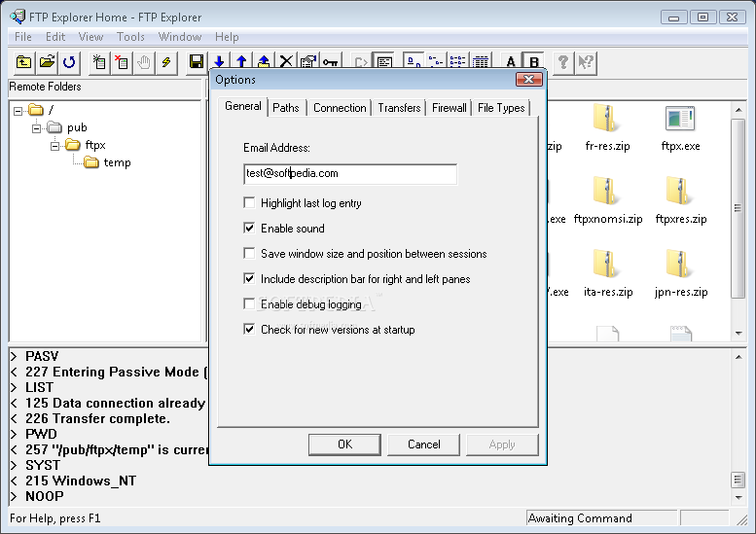The image size is (756, 534).
Task: Open the connect folder toolbar icon
Action: (47, 62)
